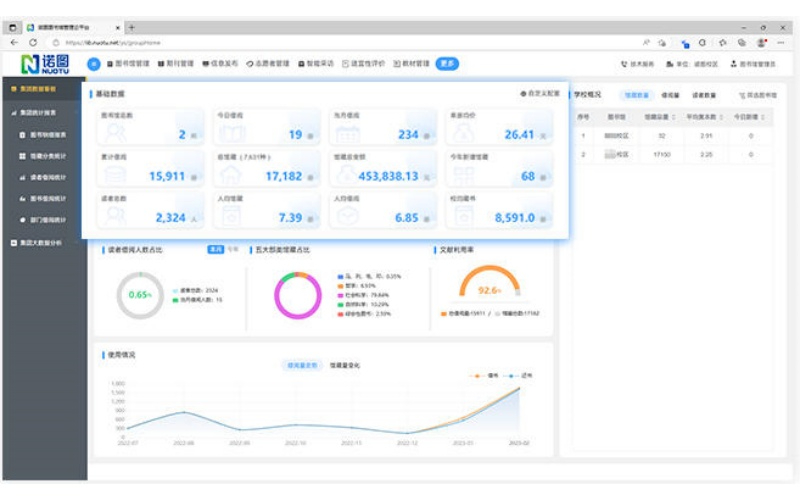Click the gear icon for custom configuration

tap(523, 94)
